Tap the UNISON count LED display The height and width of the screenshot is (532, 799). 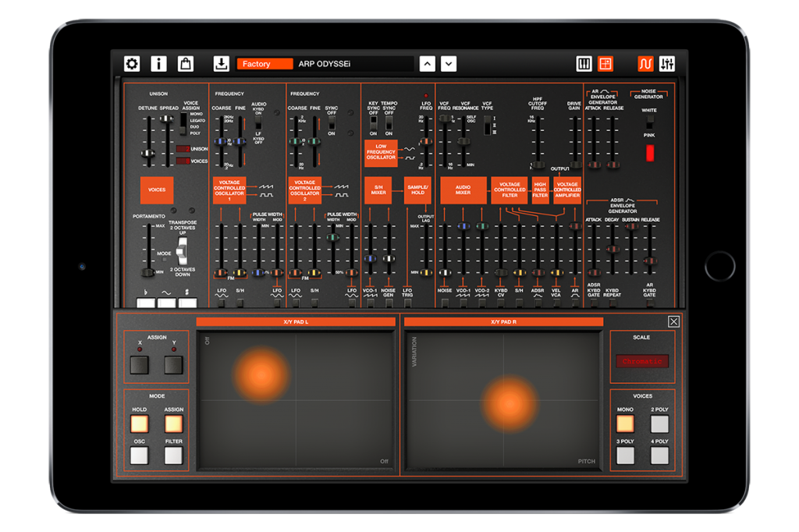[x=183, y=149]
